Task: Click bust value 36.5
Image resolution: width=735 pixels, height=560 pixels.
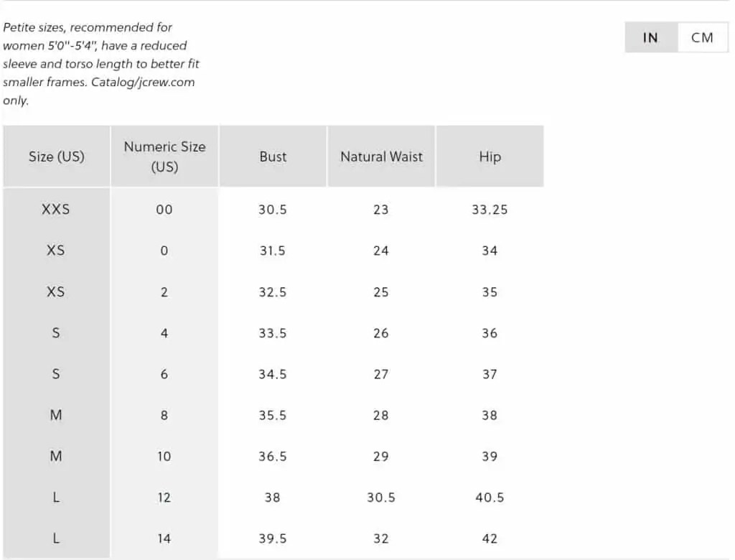Action: 272,457
